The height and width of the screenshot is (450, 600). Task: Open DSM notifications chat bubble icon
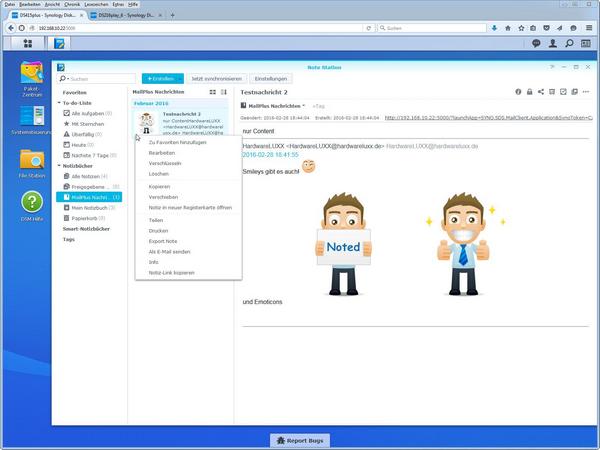click(536, 43)
